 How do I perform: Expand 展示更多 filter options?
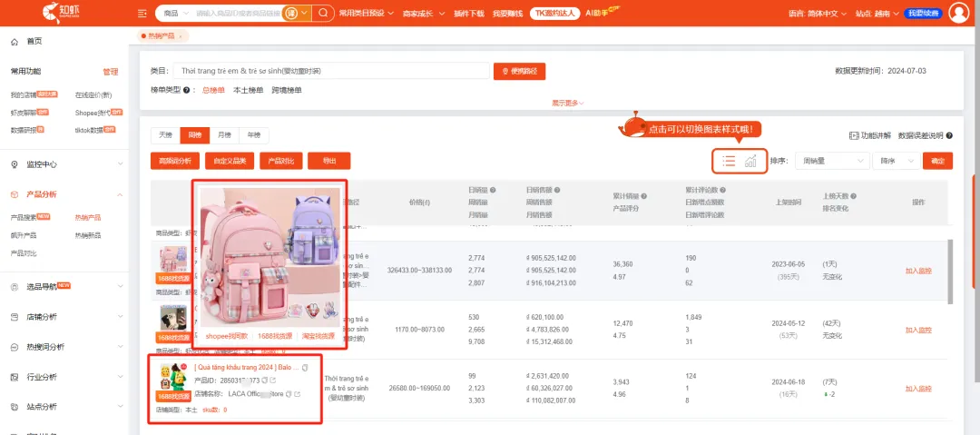coord(567,104)
